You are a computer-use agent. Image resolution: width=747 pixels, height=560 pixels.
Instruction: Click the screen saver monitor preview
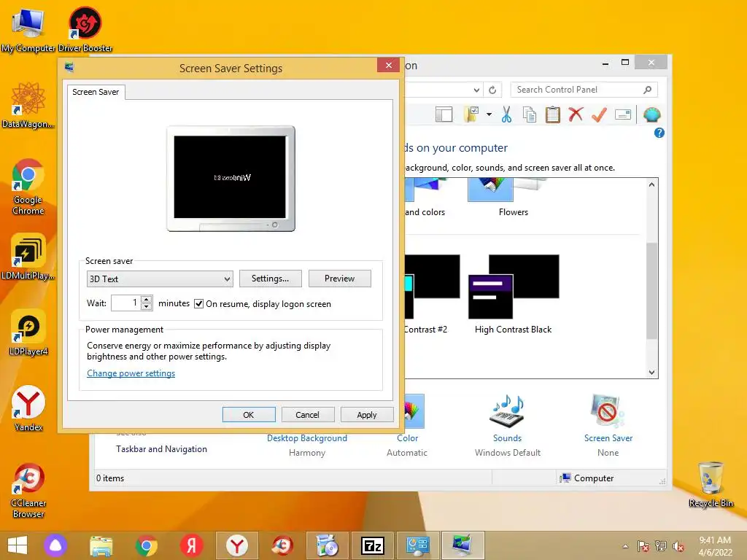pyautogui.click(x=231, y=179)
